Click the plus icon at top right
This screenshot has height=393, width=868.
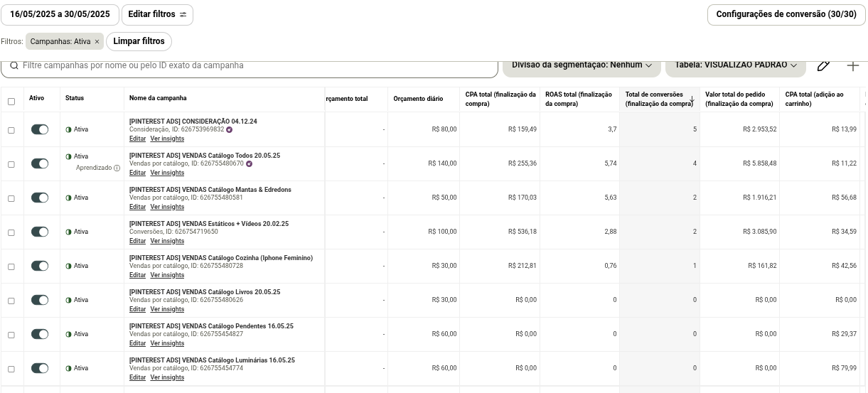pyautogui.click(x=853, y=65)
